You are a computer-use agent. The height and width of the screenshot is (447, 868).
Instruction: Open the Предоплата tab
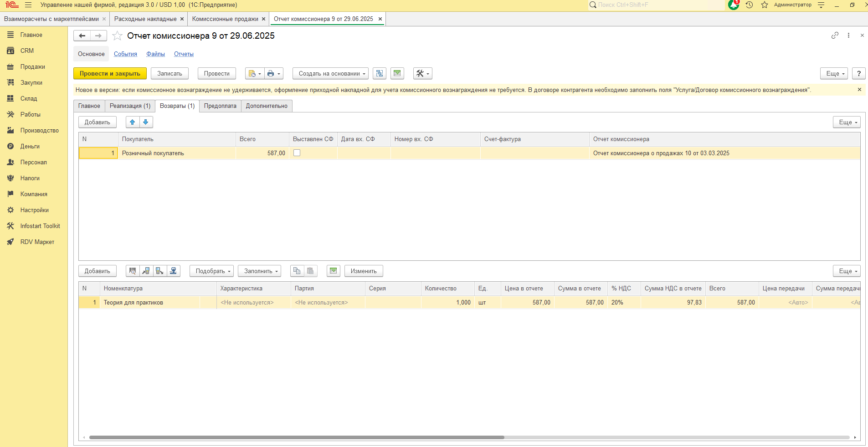220,106
